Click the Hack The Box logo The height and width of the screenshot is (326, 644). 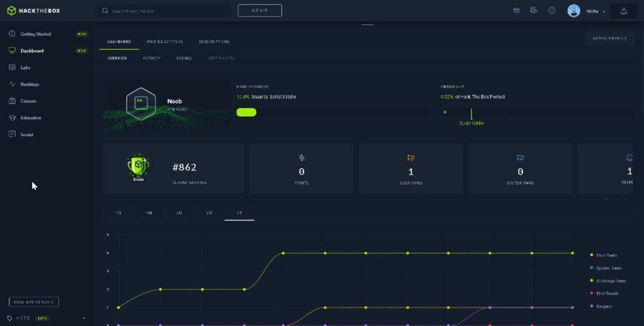(33, 11)
